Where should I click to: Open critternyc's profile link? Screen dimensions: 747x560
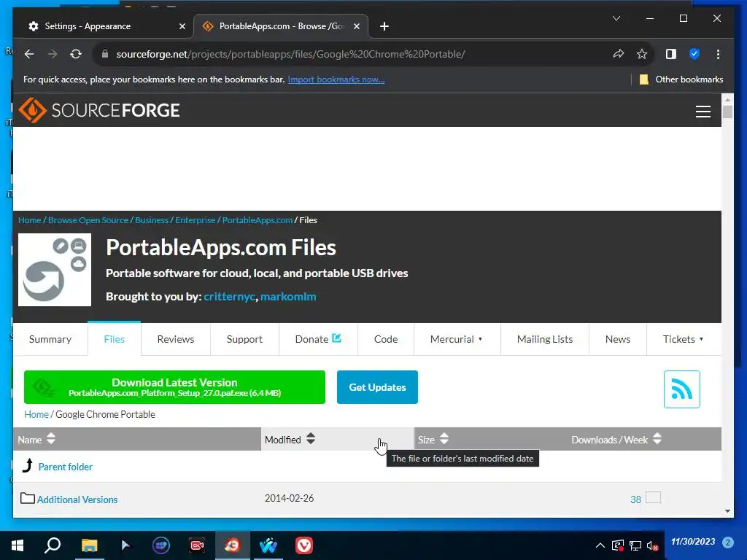coord(230,297)
